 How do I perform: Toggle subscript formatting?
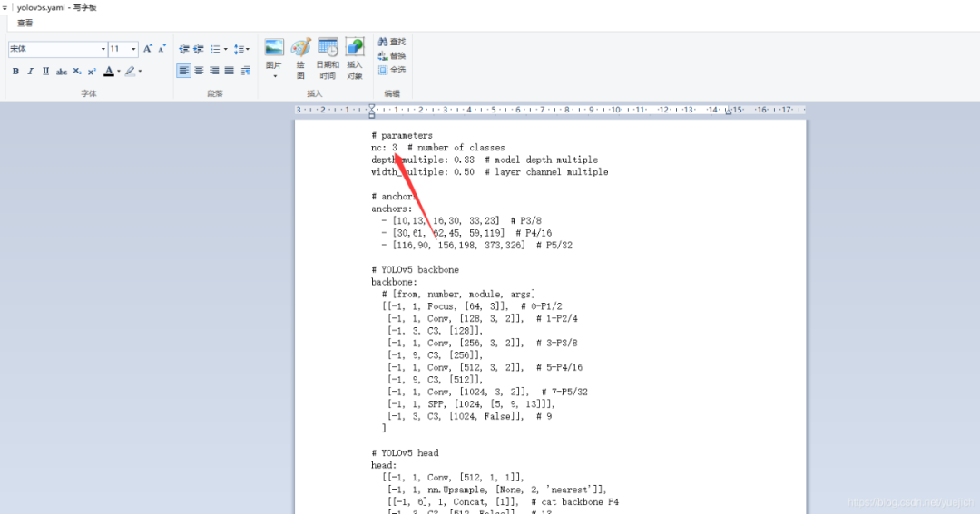[77, 72]
